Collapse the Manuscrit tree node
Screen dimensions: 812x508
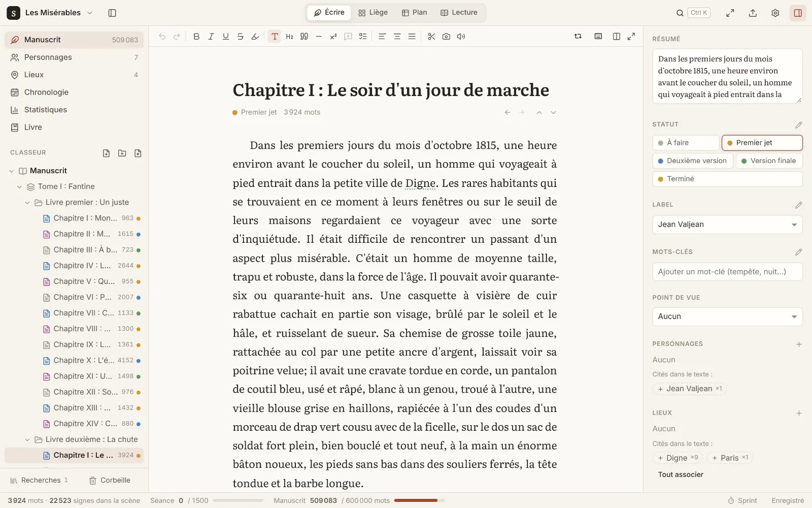12,171
